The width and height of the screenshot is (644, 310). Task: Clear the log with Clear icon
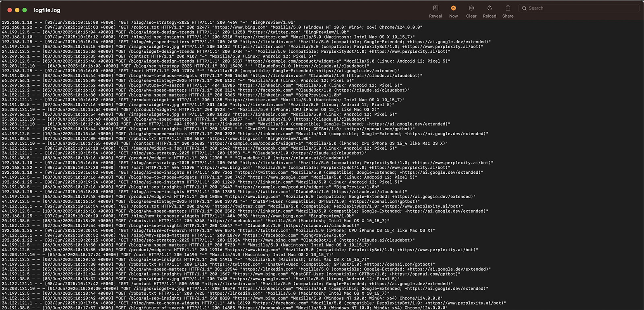(471, 8)
